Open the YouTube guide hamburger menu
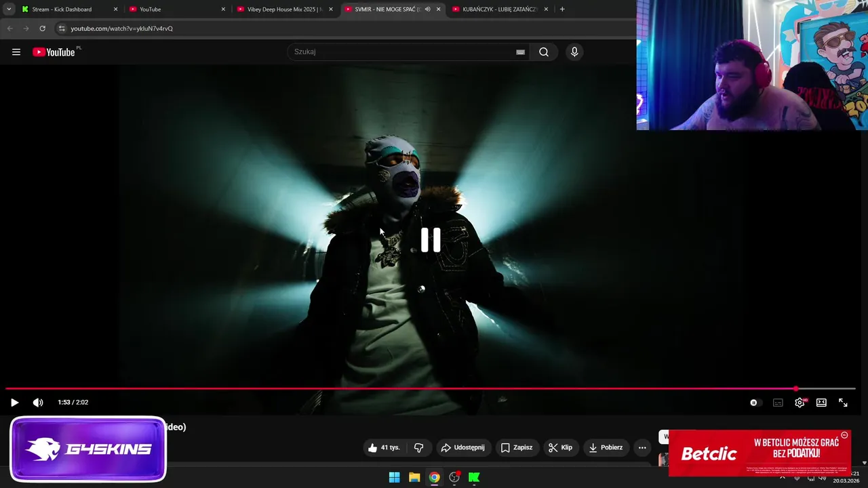Screen dimensions: 868x488 point(16,52)
